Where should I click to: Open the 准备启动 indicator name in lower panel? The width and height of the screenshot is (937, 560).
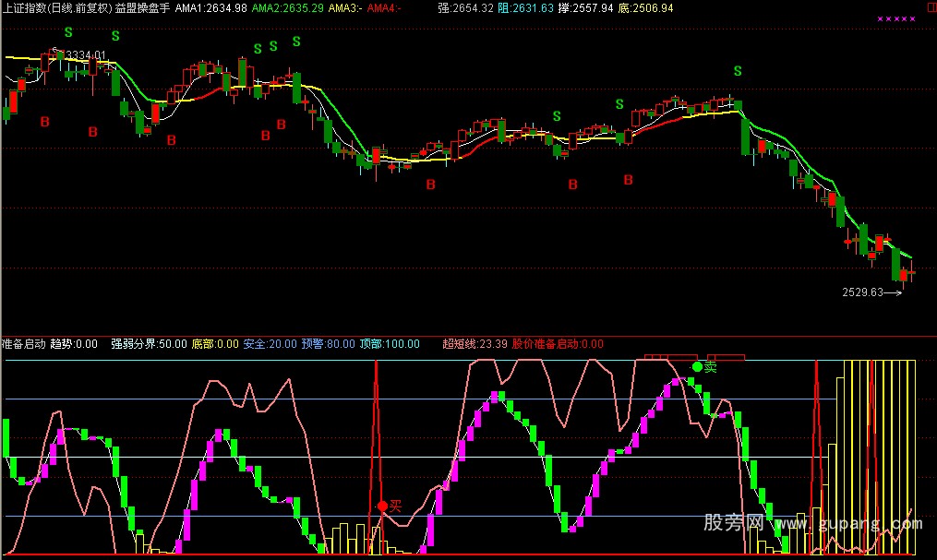(x=24, y=344)
